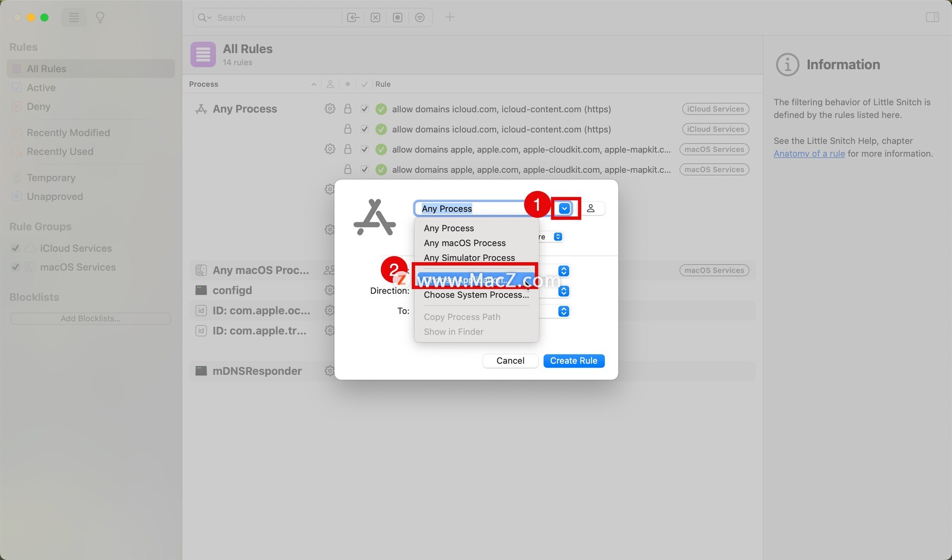This screenshot has height=560, width=952.
Task: Select Choose System Process… menu item
Action: point(476,295)
